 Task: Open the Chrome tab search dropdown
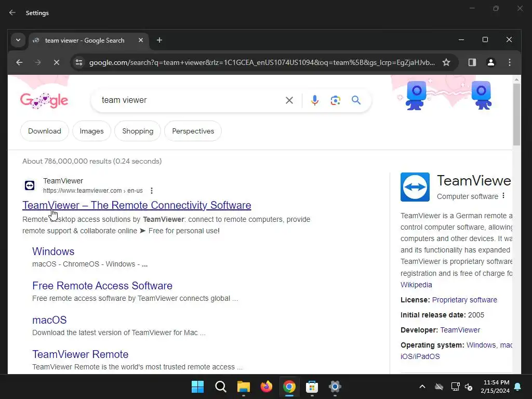click(18, 40)
